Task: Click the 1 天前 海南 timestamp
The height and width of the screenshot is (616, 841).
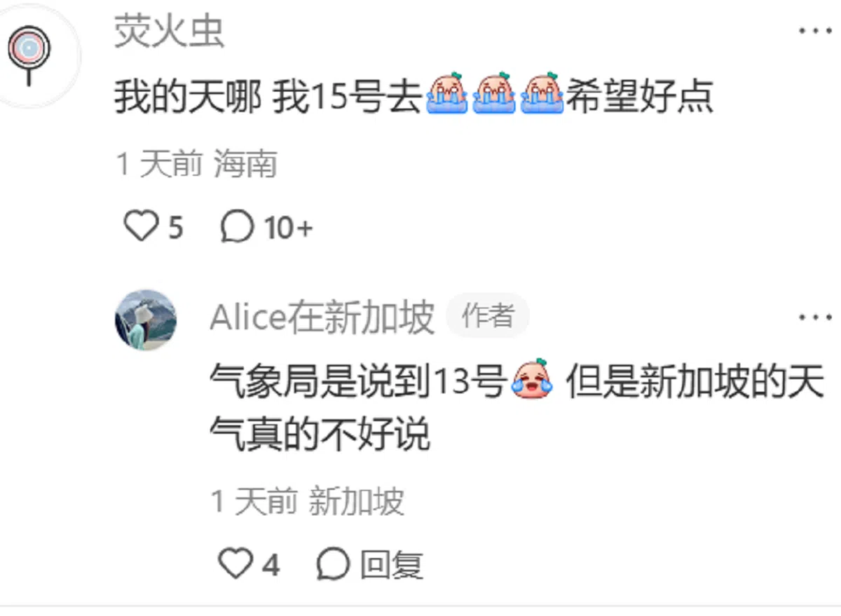Action: point(198,164)
